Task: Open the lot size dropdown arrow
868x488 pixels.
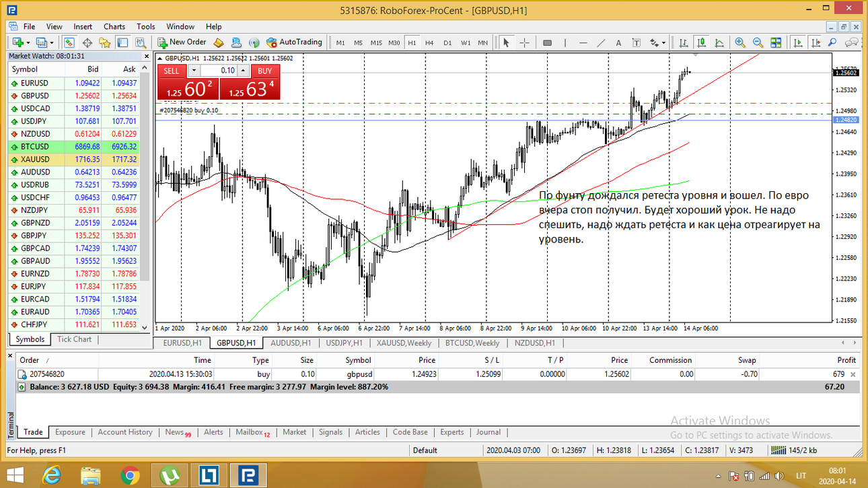Action: point(194,70)
